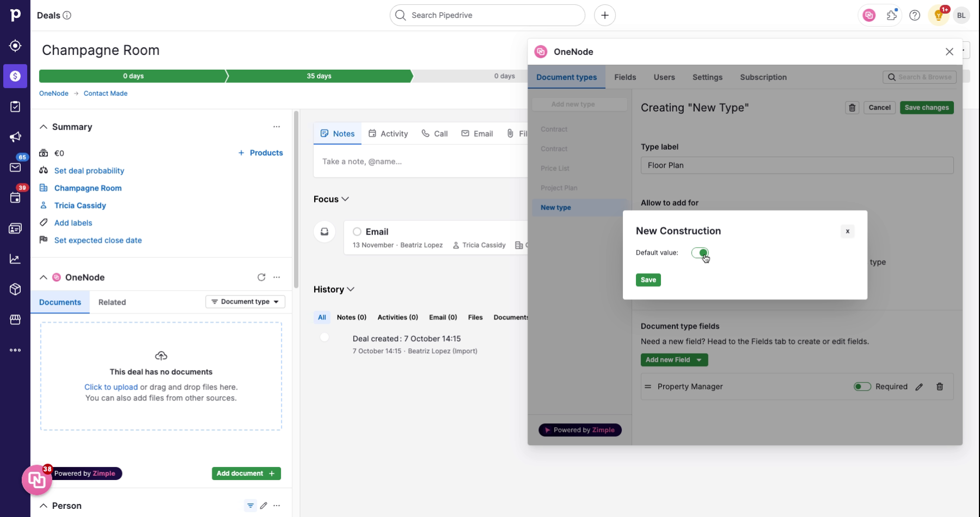Toggle Property Manager Required switch

pos(862,387)
